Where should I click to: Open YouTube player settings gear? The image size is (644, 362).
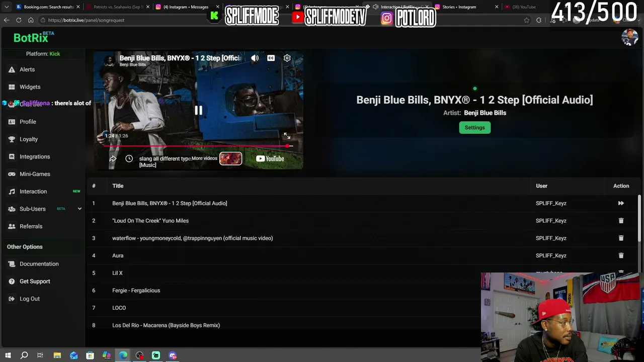(x=287, y=58)
